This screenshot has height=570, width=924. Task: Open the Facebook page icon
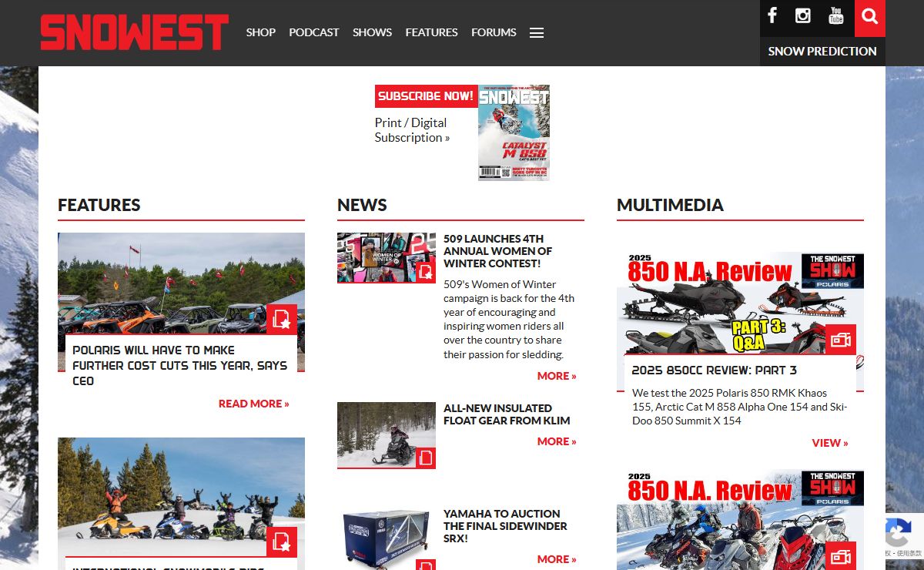[772, 15]
